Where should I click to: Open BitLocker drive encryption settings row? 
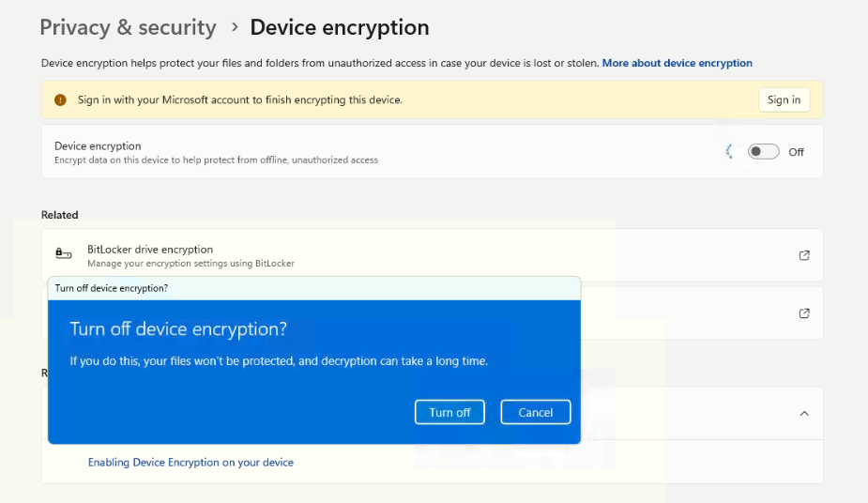(x=432, y=255)
